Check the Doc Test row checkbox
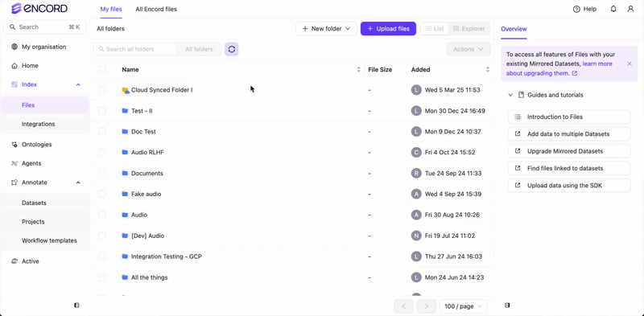This screenshot has width=644, height=316. pyautogui.click(x=102, y=132)
